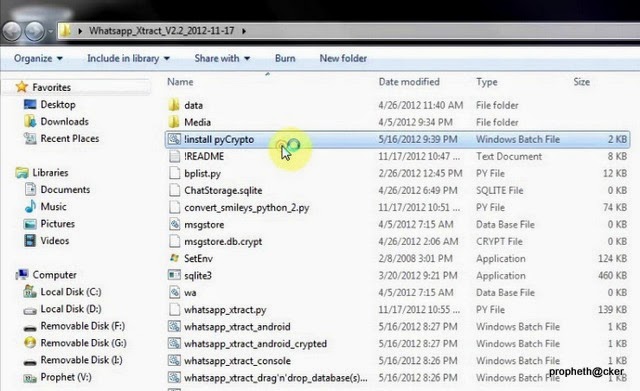The image size is (640, 391).
Task: Click SQLITE File type cell
Action: pyautogui.click(x=500, y=191)
